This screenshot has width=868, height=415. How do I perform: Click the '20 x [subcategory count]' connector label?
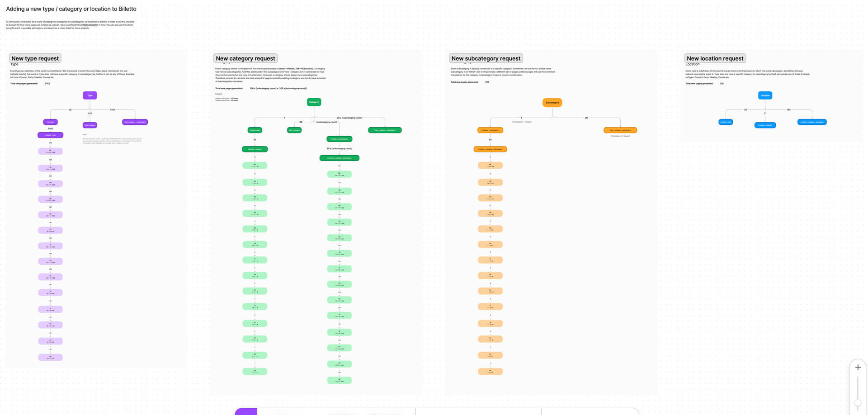pyautogui.click(x=349, y=118)
